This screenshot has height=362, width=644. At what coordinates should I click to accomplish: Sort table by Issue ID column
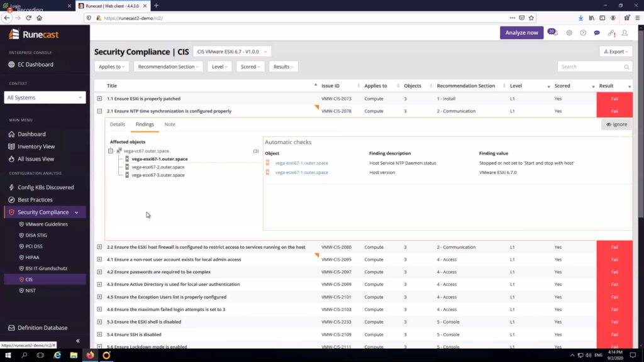click(x=330, y=85)
